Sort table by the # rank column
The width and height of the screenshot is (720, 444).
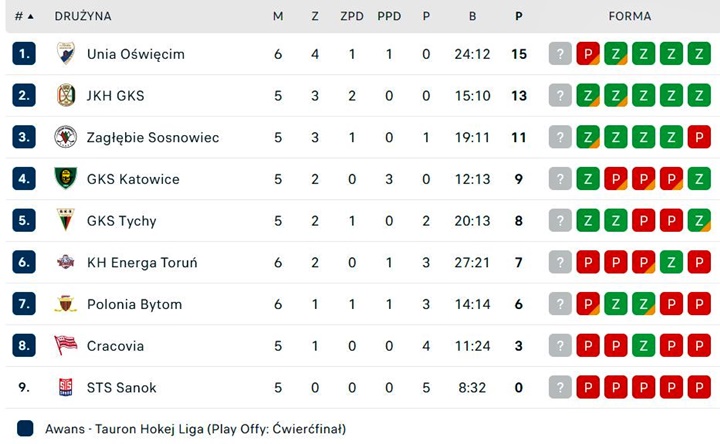pyautogui.click(x=24, y=17)
